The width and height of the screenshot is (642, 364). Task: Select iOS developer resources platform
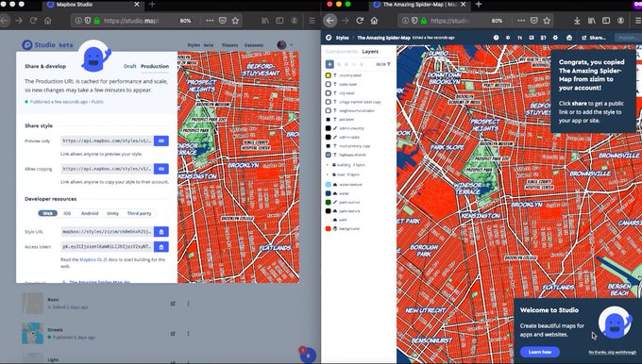pos(67,213)
